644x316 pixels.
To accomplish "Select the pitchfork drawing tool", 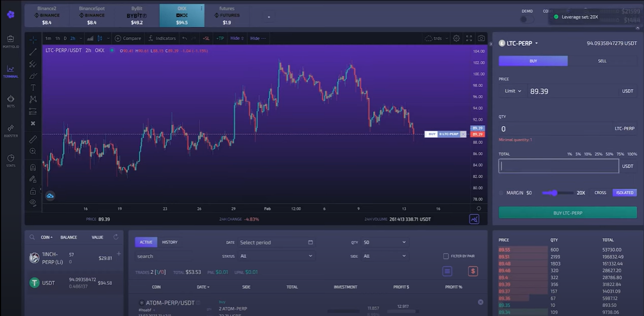I will click(x=33, y=64).
